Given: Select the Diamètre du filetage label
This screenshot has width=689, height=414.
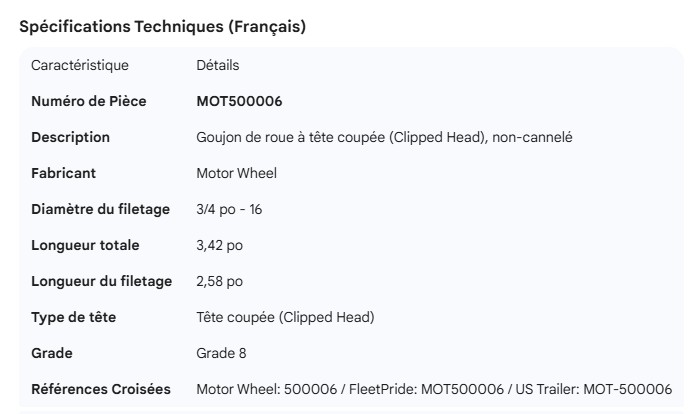Looking at the screenshot, I should (x=100, y=209).
